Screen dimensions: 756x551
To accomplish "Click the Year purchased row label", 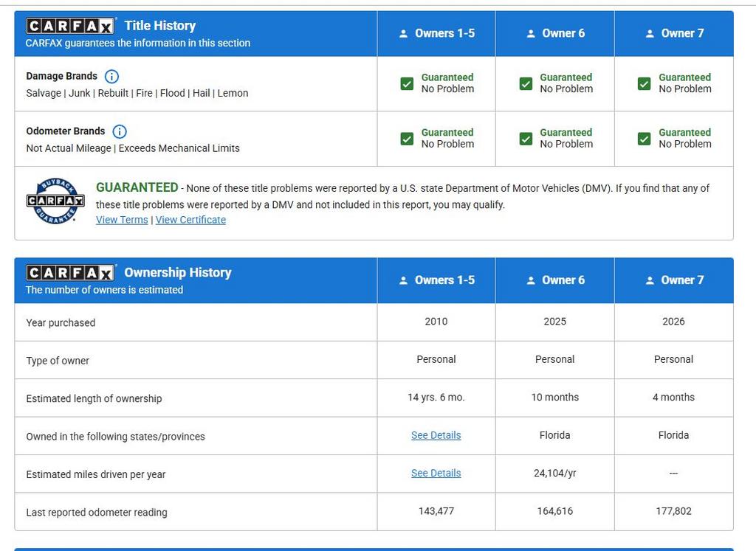I will (61, 322).
